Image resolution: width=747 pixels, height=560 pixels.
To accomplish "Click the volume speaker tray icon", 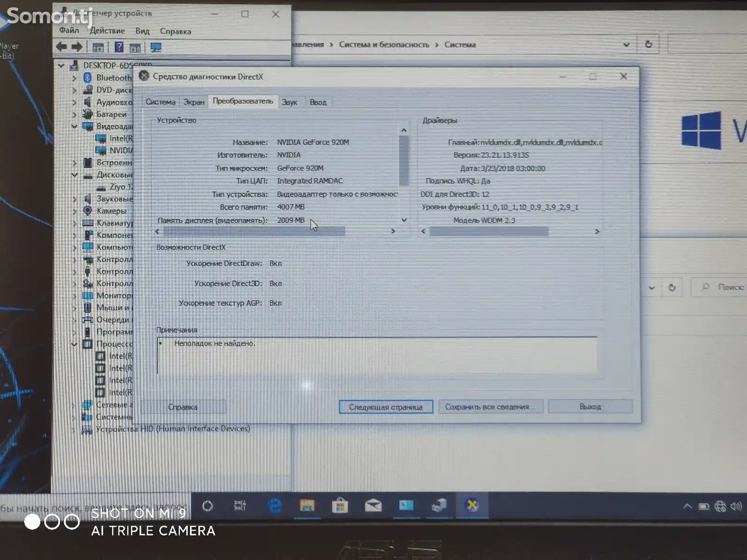I will [736, 506].
